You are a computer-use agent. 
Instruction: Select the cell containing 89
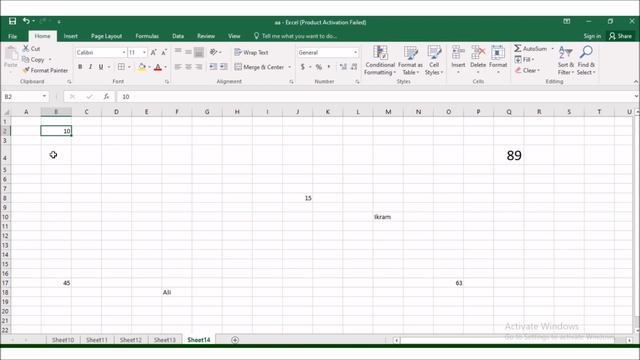pos(509,156)
